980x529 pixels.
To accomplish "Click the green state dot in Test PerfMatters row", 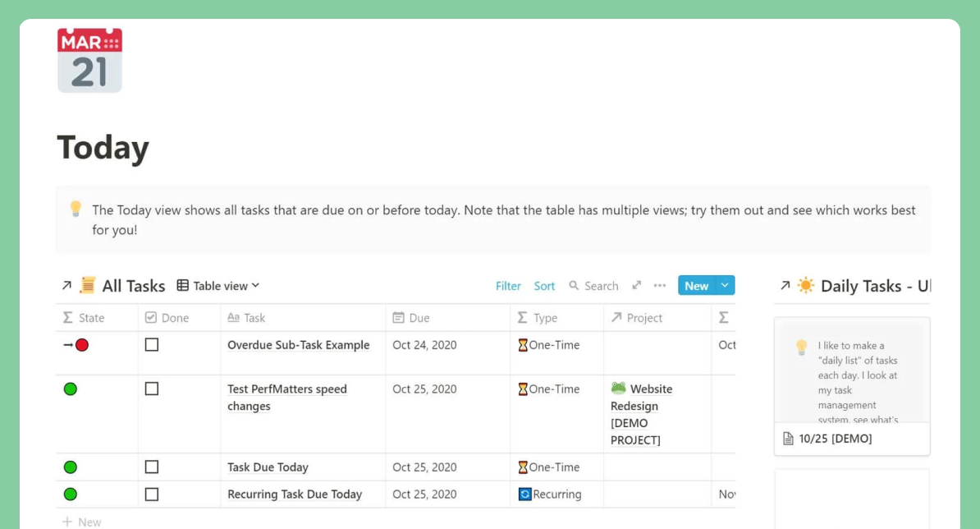I will click(71, 389).
